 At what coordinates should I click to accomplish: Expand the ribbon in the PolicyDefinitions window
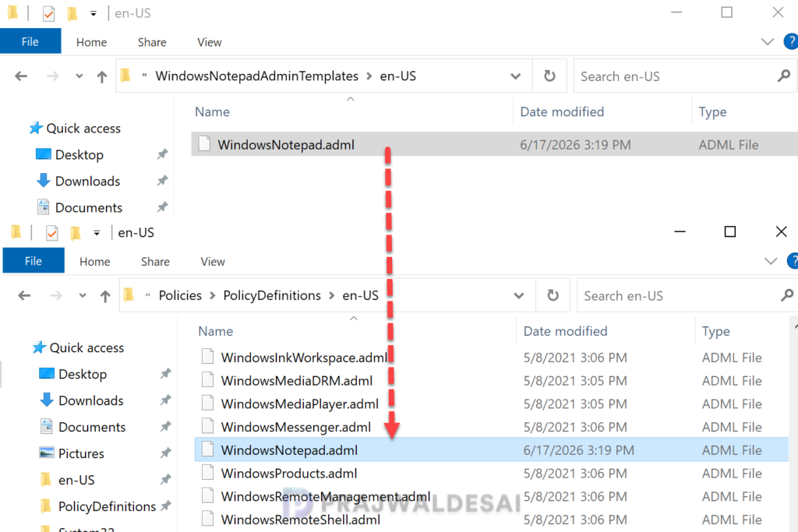pos(771,261)
